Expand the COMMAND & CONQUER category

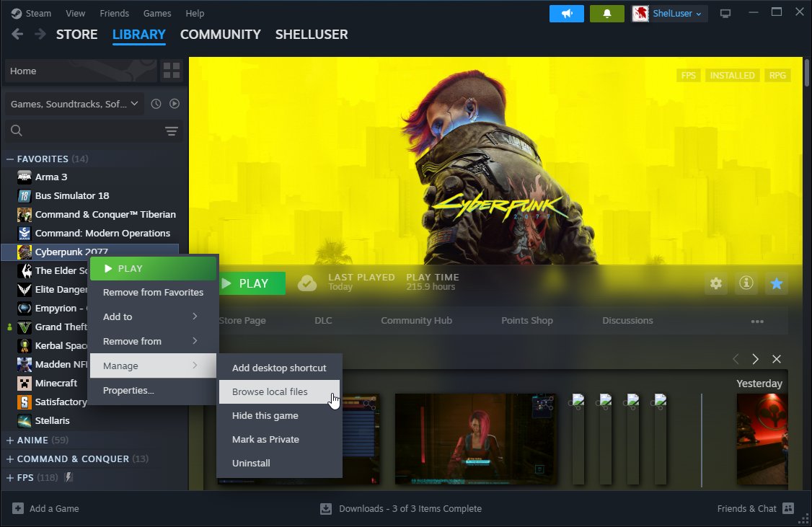tap(10, 459)
